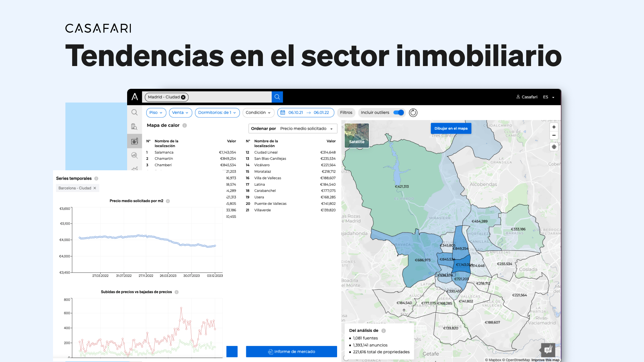This screenshot has height=362, width=644.
Task: Select Usera row
Action: click(x=291, y=197)
